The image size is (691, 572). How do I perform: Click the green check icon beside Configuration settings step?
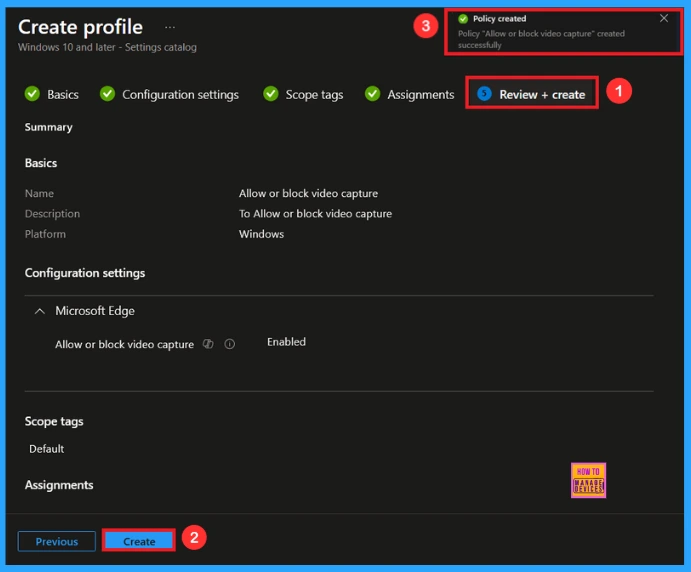pyautogui.click(x=107, y=94)
